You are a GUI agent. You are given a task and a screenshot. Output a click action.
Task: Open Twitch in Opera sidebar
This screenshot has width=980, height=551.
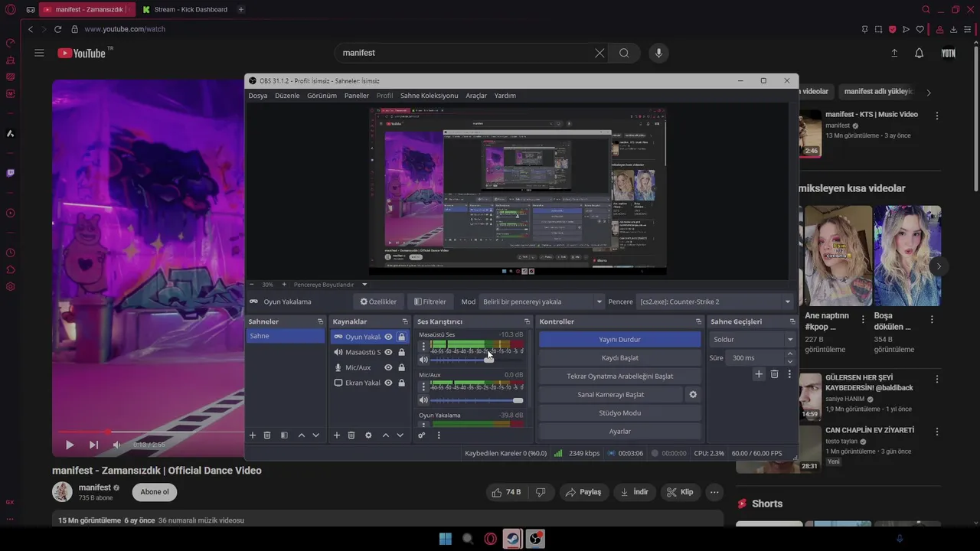point(10,173)
